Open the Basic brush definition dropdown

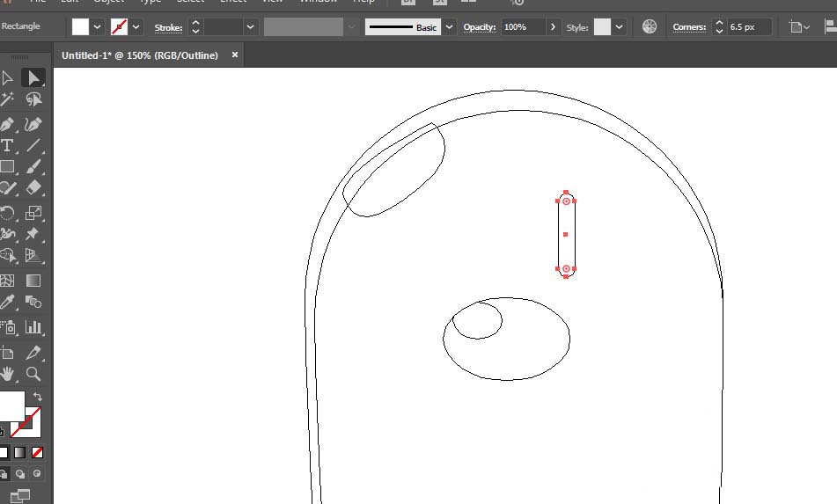450,27
